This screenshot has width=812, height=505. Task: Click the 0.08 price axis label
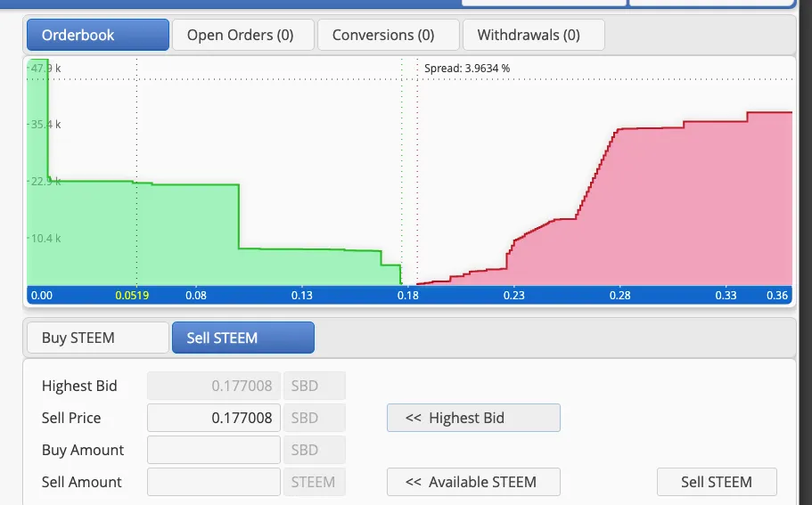pos(196,296)
